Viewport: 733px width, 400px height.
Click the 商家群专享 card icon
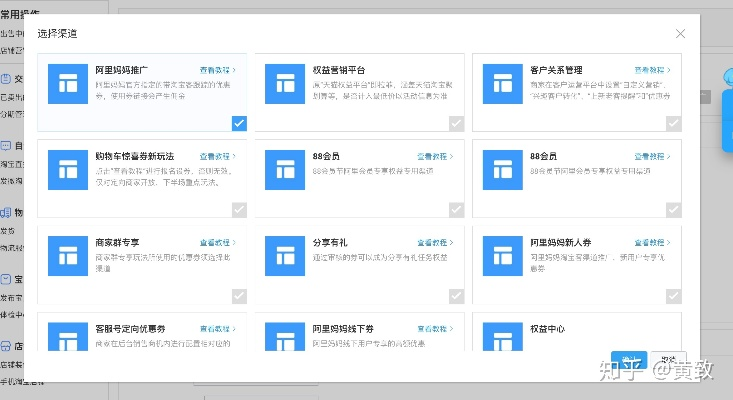pyautogui.click(x=68, y=256)
